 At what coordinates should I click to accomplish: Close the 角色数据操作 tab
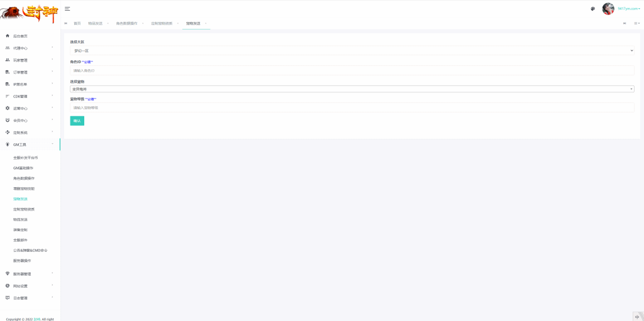point(143,23)
